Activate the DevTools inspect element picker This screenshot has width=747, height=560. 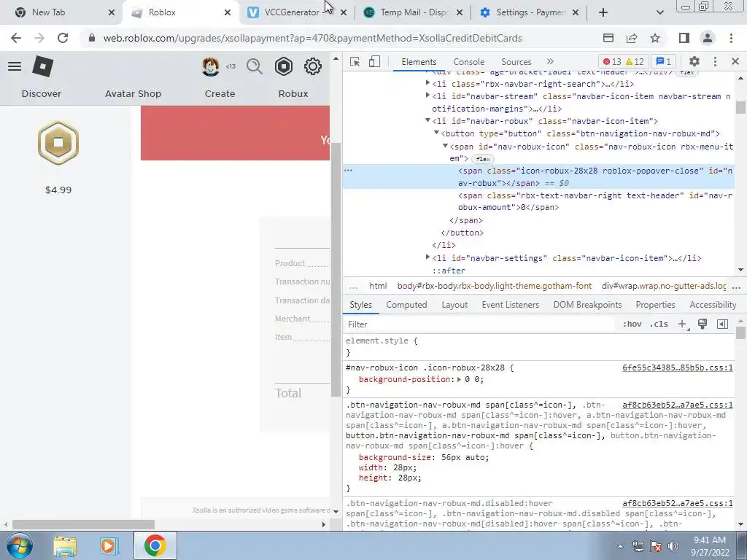pyautogui.click(x=355, y=61)
